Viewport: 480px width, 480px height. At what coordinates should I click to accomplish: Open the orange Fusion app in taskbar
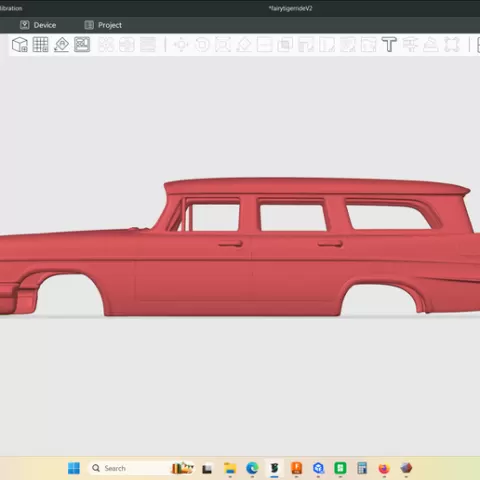pyautogui.click(x=296, y=468)
